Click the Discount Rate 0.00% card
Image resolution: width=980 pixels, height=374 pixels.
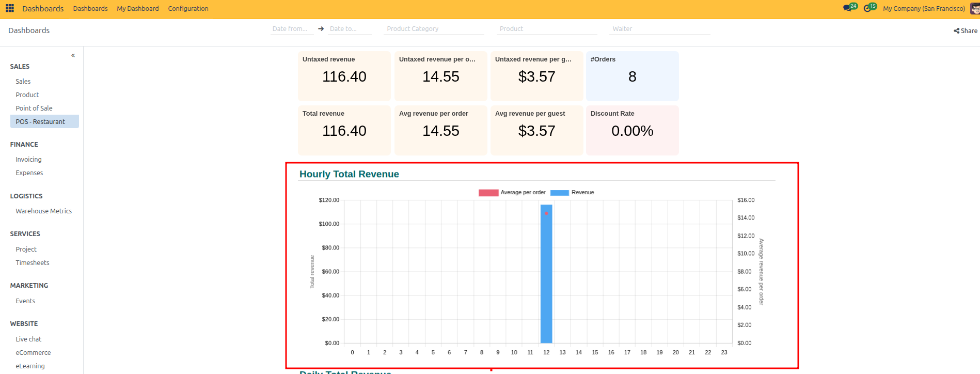pos(633,130)
